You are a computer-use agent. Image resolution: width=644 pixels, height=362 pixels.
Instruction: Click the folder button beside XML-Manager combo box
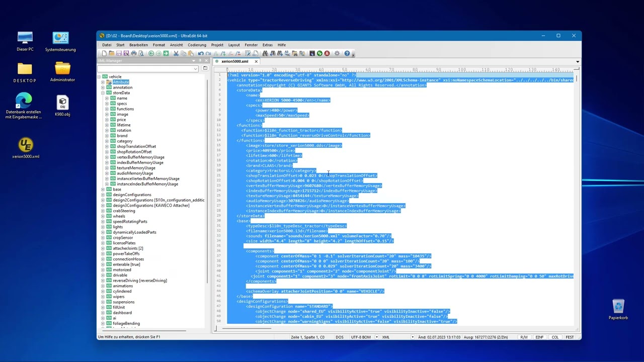(205, 68)
